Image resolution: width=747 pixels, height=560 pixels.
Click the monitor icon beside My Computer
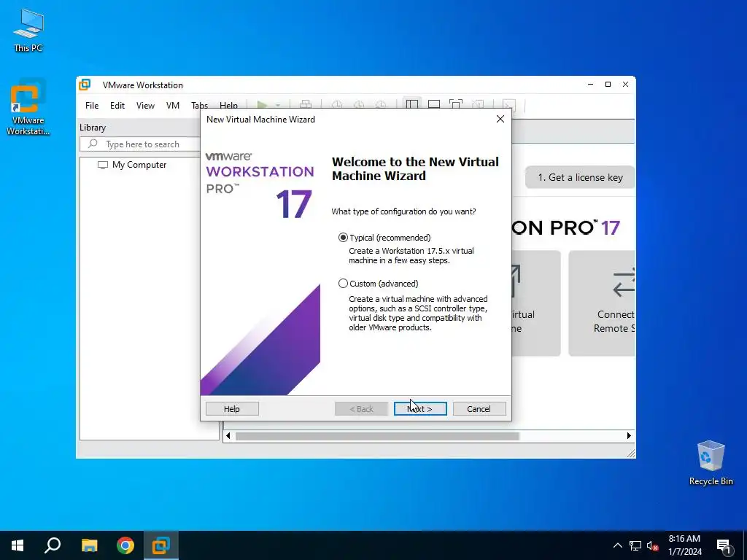point(102,166)
